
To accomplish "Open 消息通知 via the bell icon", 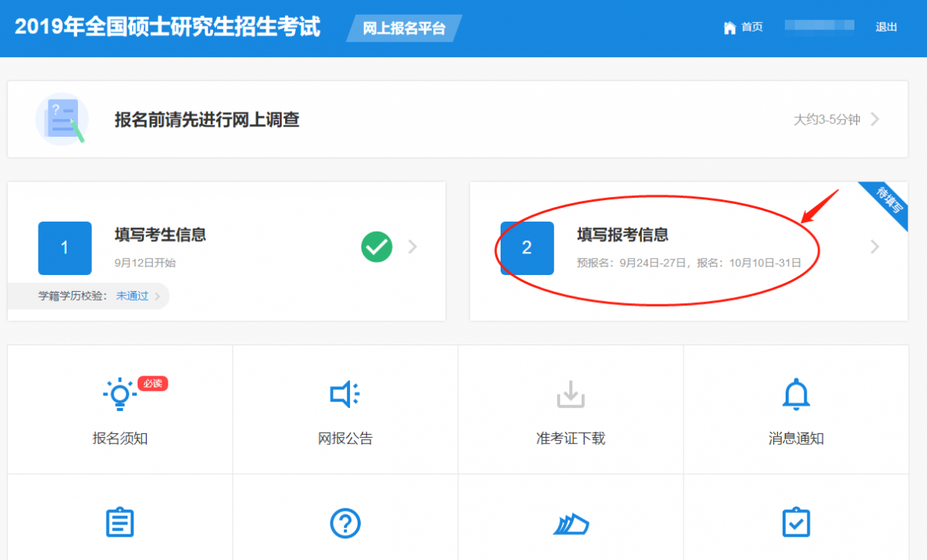I will tap(796, 394).
